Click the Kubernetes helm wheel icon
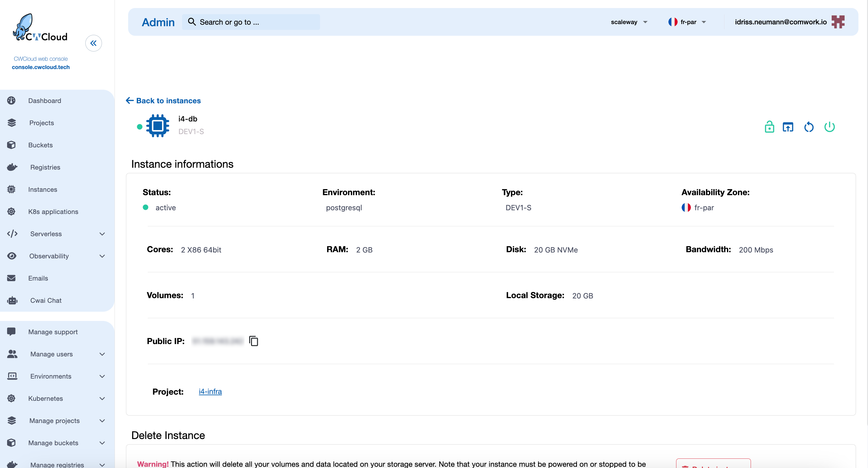The height and width of the screenshot is (468, 868). (11, 398)
